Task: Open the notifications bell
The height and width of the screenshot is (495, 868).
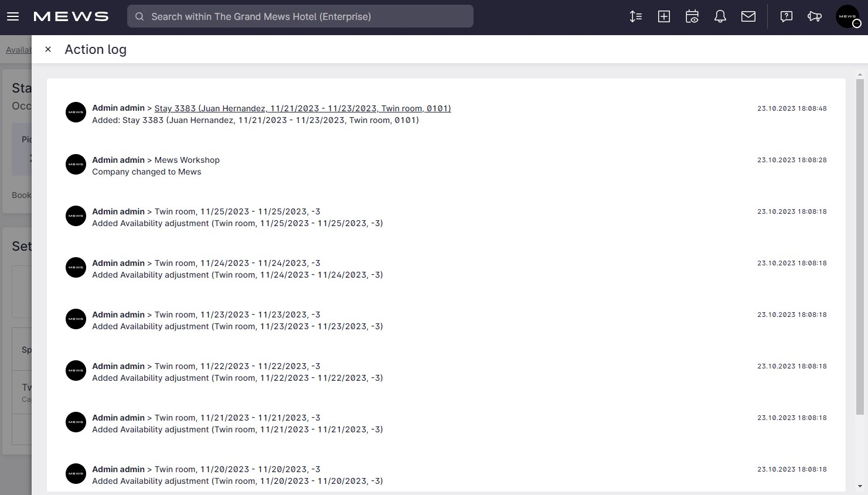Action: 720,16
